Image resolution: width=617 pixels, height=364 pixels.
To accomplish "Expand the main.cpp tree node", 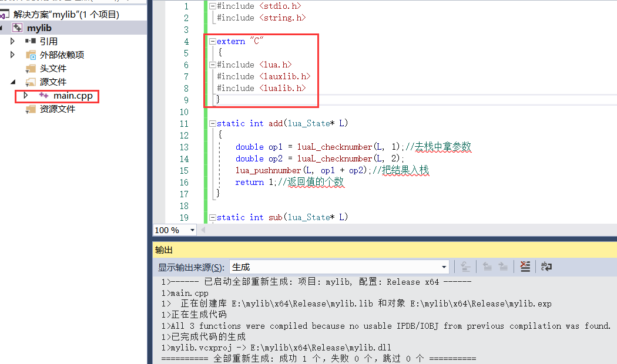I will click(x=25, y=96).
